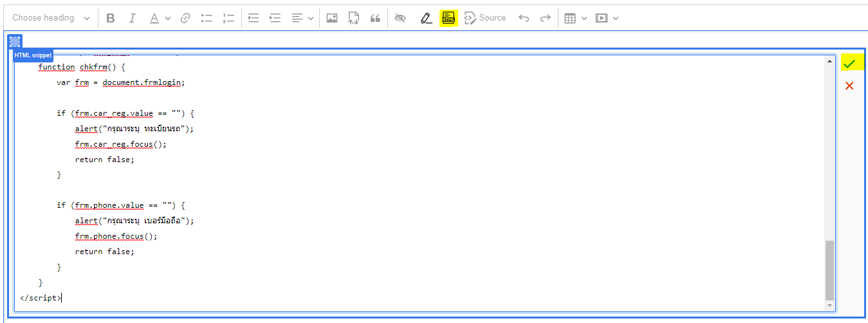Toggle the crossed-out eye visibility icon
Screen dimensions: 868x323
[x=400, y=18]
